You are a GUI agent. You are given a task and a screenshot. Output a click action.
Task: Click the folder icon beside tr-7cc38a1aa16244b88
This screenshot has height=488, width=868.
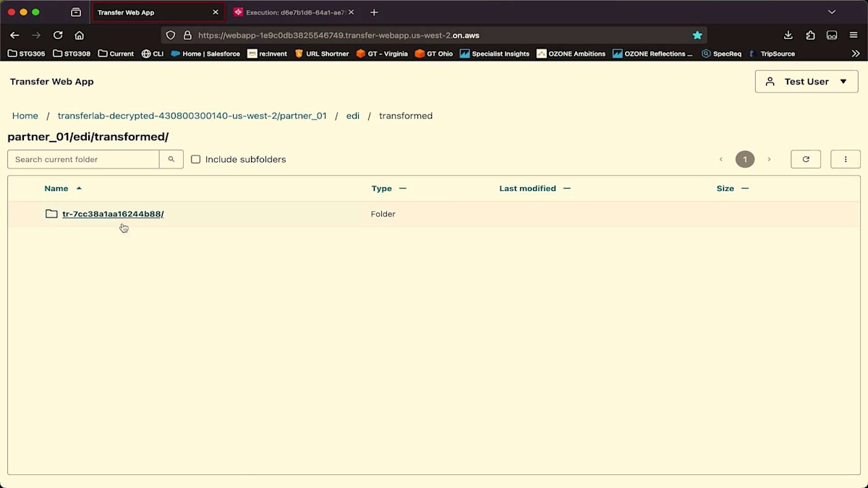pos(51,214)
